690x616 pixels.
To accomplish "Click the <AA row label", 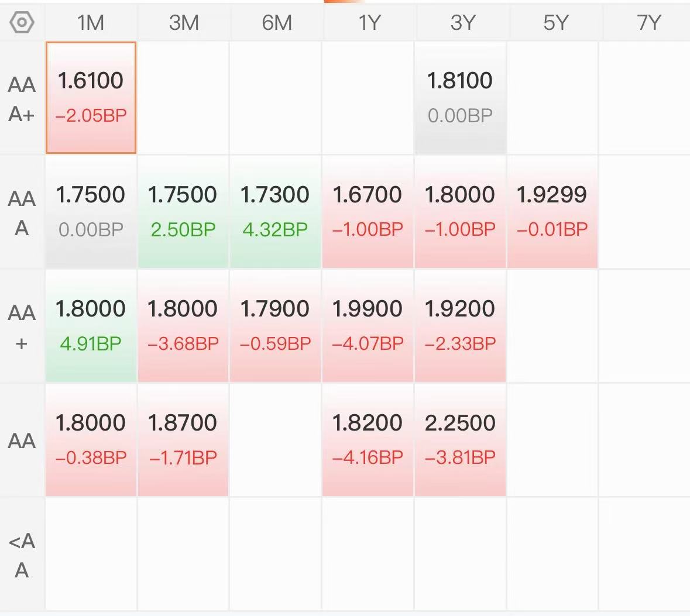I will pyautogui.click(x=22, y=555).
